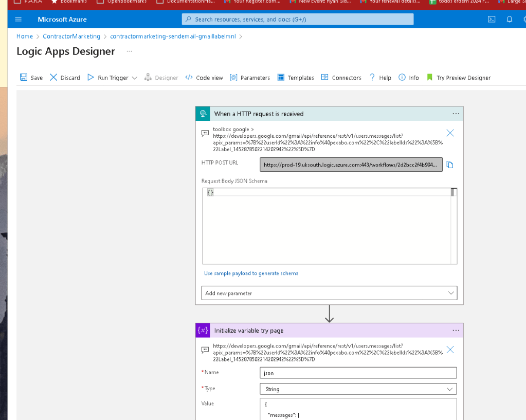This screenshot has width=526, height=420.
Task: Open the Add new parameter dropdown
Action: tap(329, 293)
